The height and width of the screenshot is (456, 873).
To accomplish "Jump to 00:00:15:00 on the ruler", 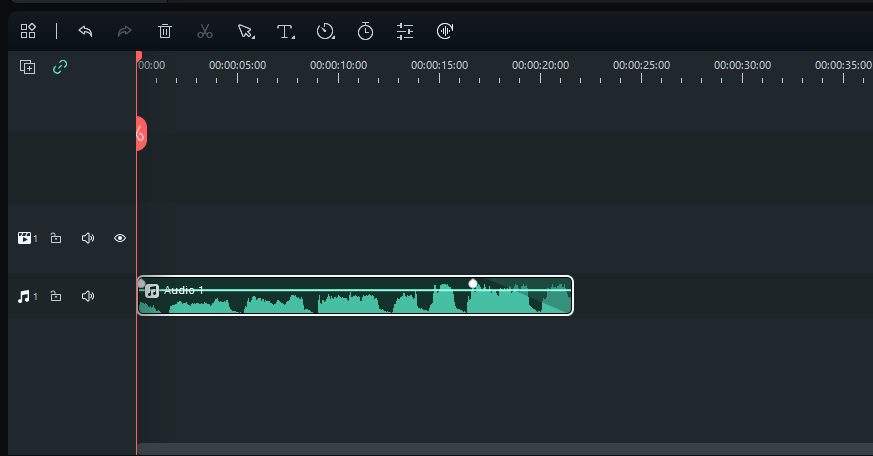I will click(440, 65).
